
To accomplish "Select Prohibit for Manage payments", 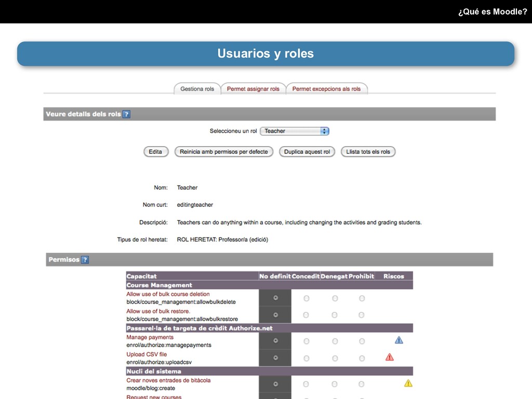I will pyautogui.click(x=362, y=341).
